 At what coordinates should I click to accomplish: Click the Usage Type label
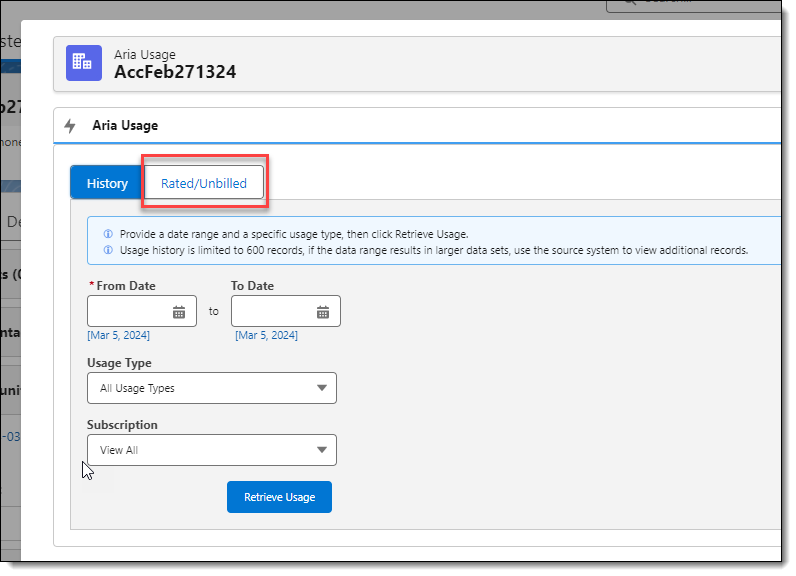coord(119,363)
